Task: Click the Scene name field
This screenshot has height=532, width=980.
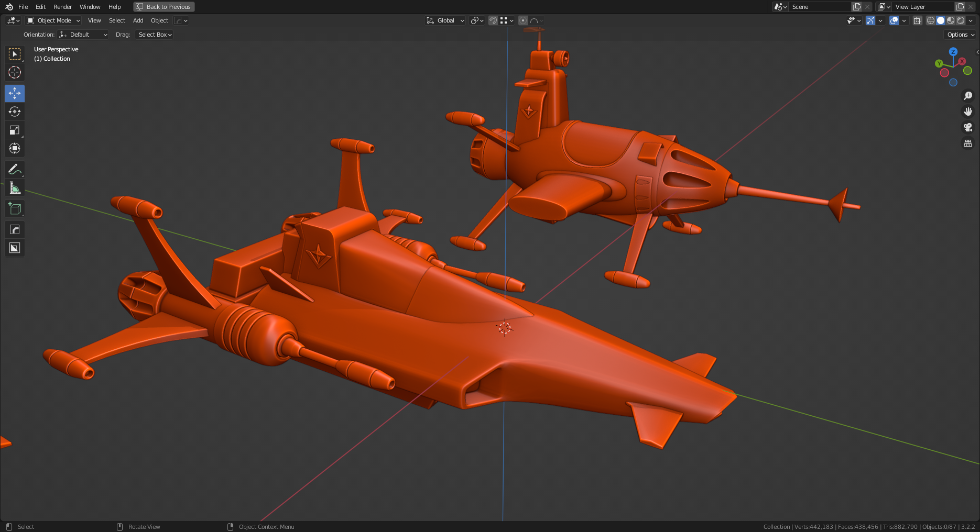Action: pos(819,7)
